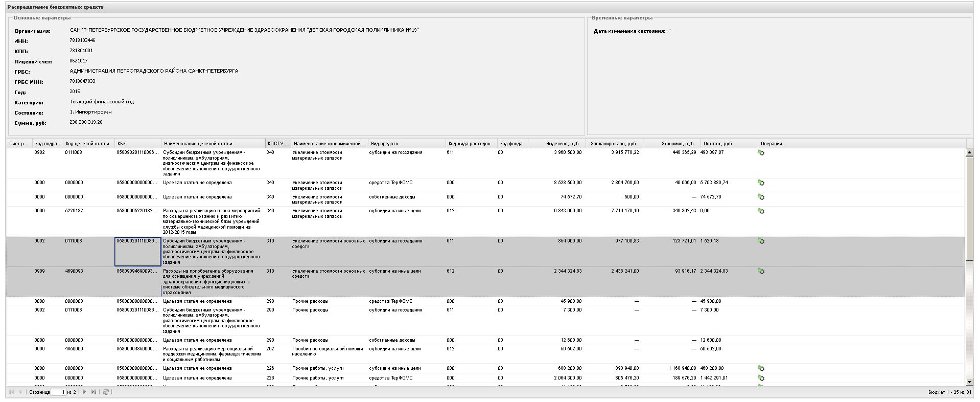
Task: Select target article code '4850009'
Action: [74, 349]
